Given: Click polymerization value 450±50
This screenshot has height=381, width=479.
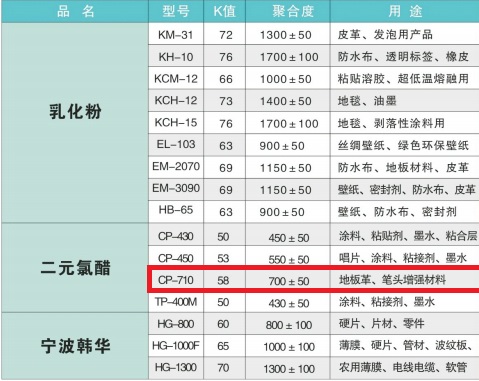Looking at the screenshot, I should click(289, 238).
